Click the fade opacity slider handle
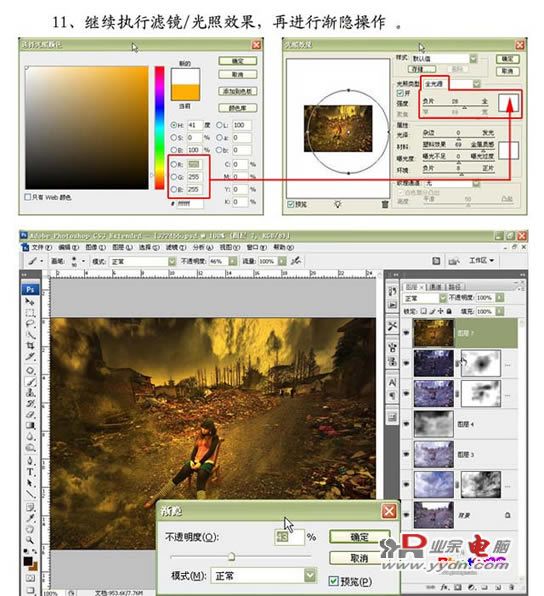The height and width of the screenshot is (596, 544). (x=231, y=557)
